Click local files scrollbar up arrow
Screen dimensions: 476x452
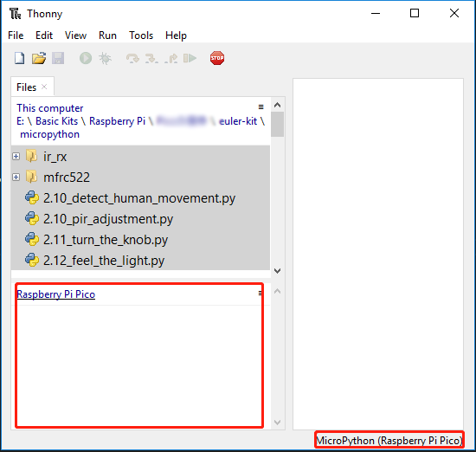277,105
